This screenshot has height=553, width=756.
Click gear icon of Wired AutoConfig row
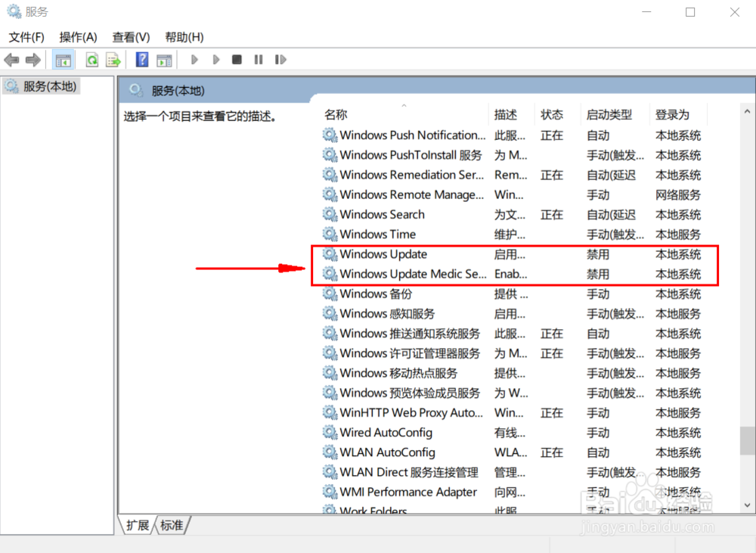tap(330, 433)
